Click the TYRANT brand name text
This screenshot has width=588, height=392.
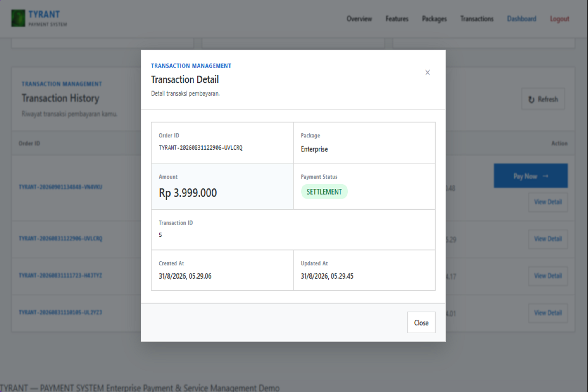[44, 15]
